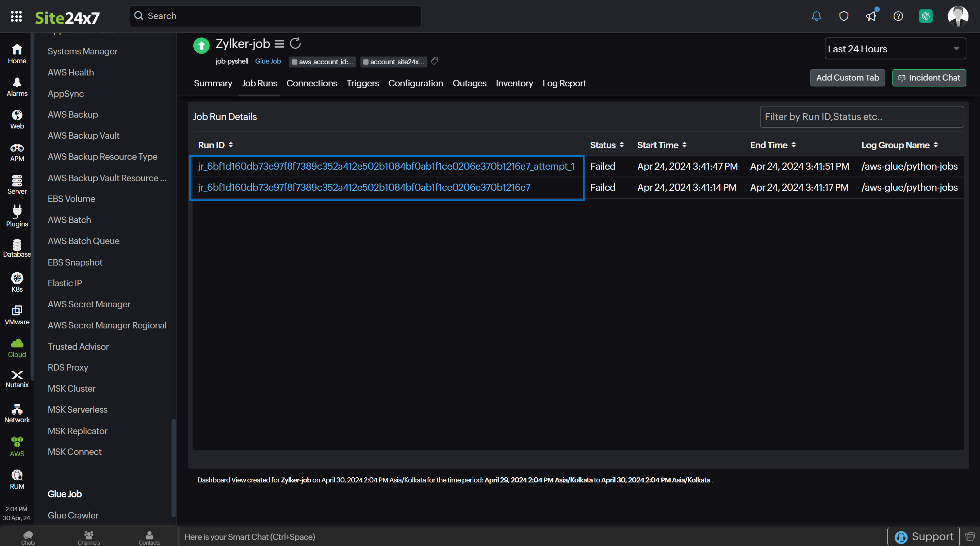The height and width of the screenshot is (546, 980).
Task: Open the announcements megaphone icon
Action: (871, 16)
